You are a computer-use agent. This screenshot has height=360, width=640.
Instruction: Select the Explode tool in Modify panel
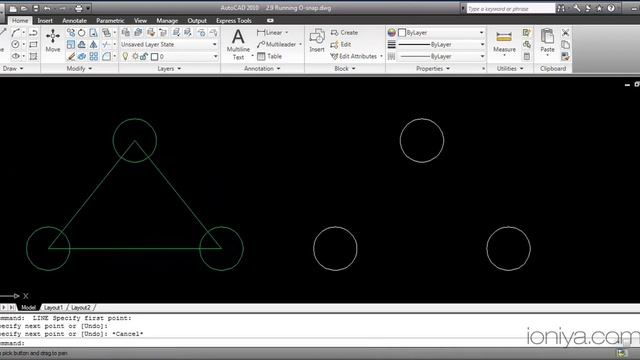click(x=82, y=56)
